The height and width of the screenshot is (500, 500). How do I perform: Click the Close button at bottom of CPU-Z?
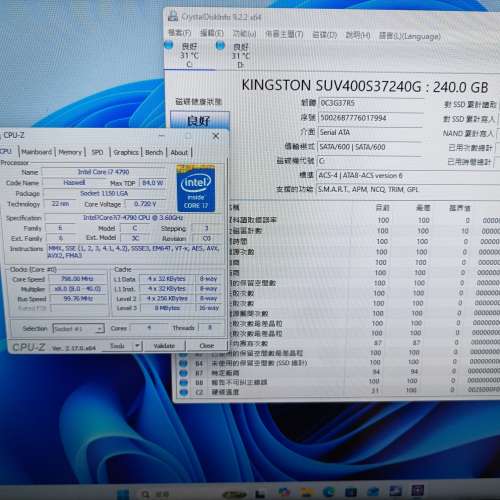click(207, 346)
